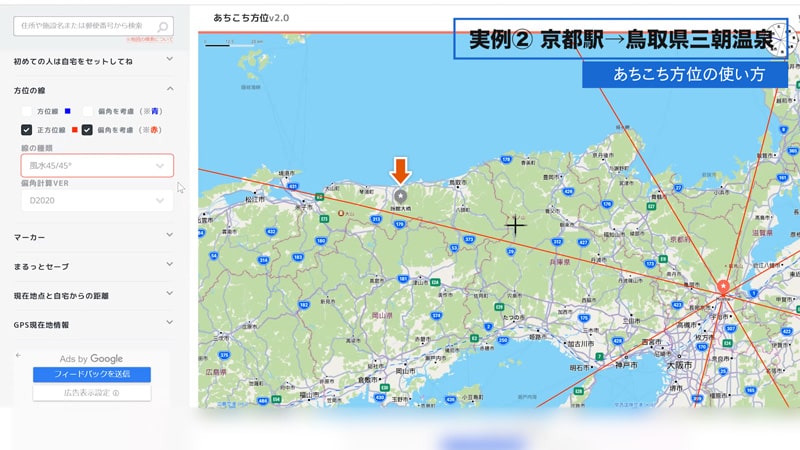800x450 pixels.
Task: Click the search magnifier icon
Action: (163, 27)
